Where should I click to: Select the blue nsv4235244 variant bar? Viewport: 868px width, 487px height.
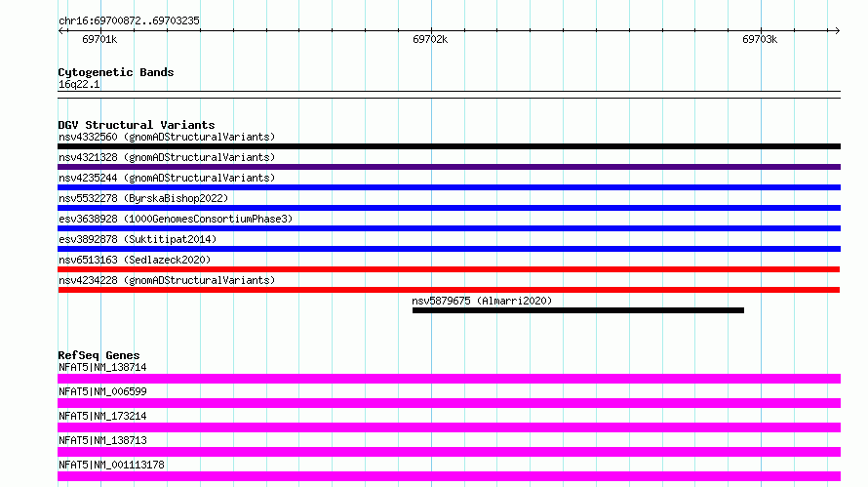pos(449,187)
